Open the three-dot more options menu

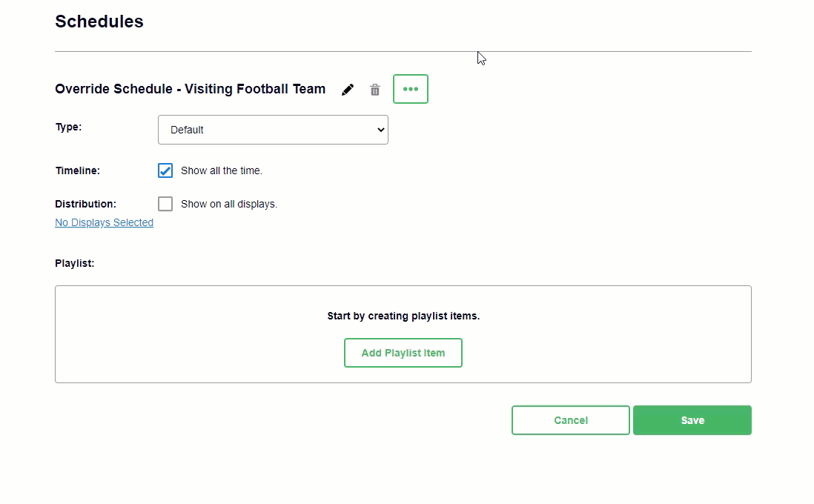(x=411, y=89)
